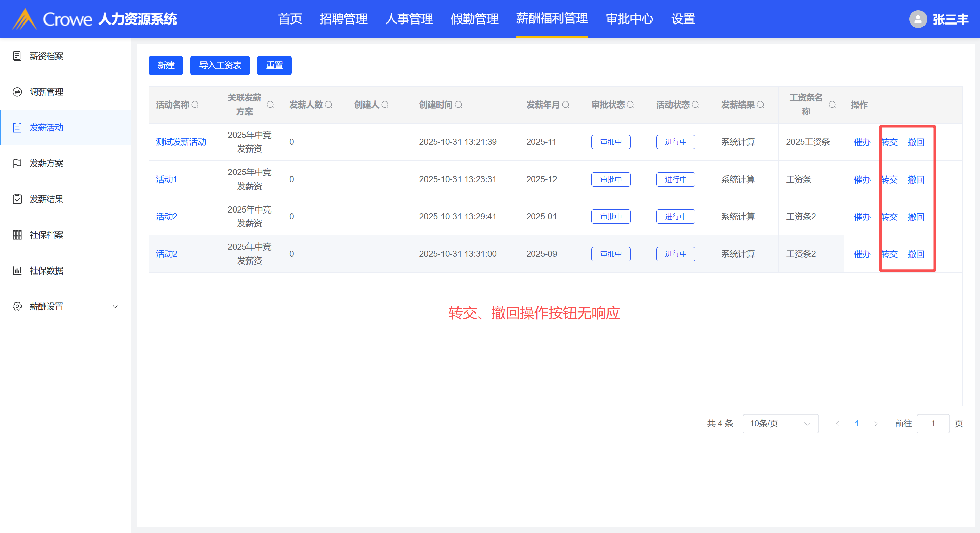Open the 10条/页 page size dropdown

point(780,424)
